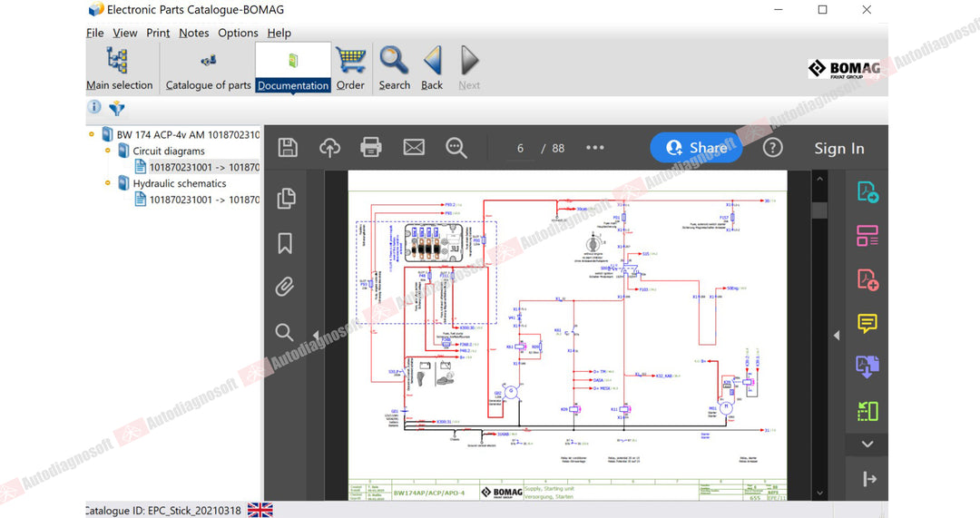Open more options ellipsis menu
Image resolution: width=980 pixels, height=518 pixels.
coord(595,148)
